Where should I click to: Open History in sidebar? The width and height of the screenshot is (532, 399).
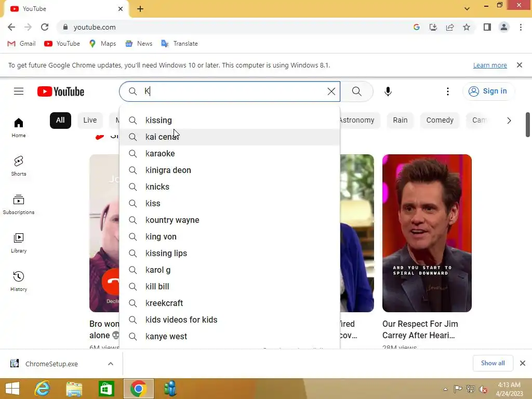pos(19,281)
